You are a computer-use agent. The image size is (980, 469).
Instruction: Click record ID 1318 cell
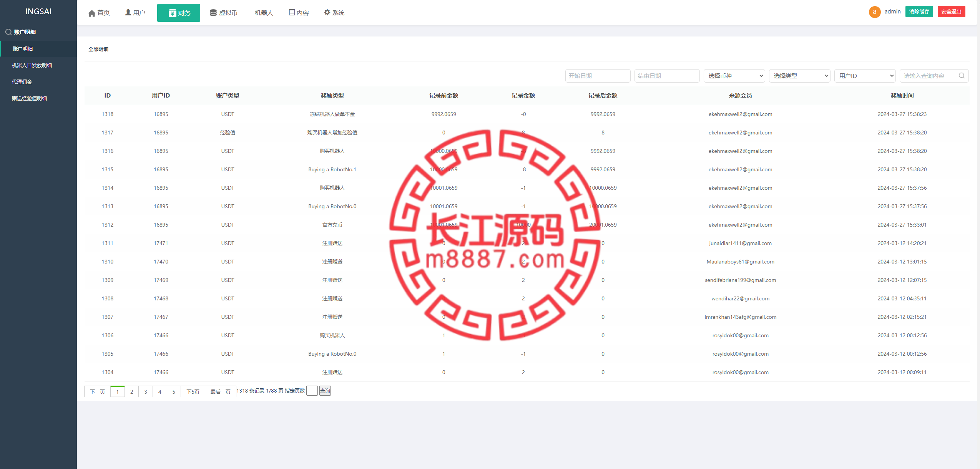coord(108,114)
